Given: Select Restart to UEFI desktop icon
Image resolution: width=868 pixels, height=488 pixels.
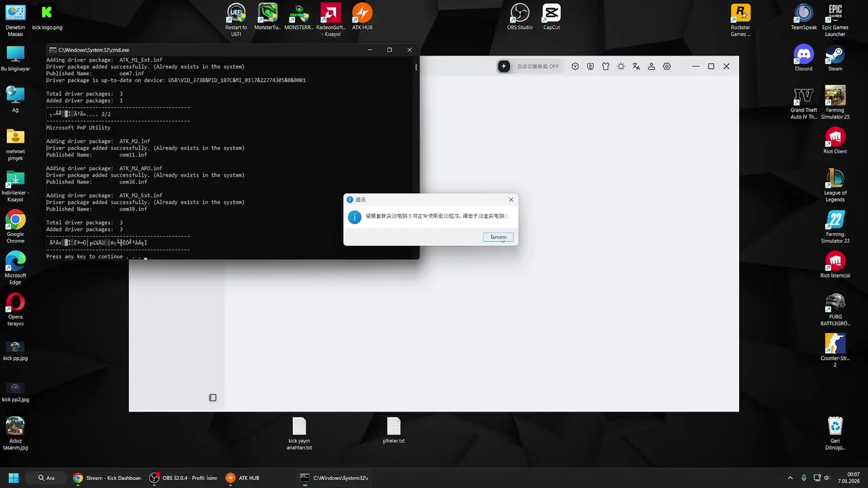Looking at the screenshot, I should pos(236,20).
